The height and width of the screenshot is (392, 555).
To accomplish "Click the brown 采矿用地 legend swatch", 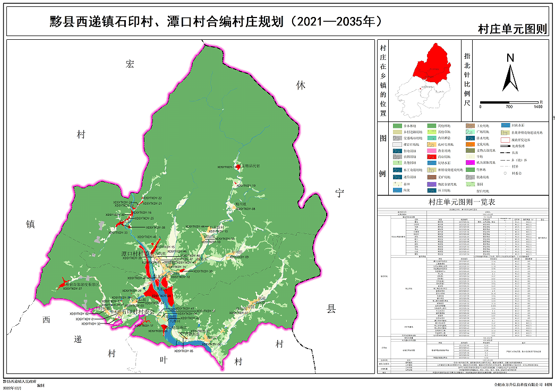I will 432,177.
